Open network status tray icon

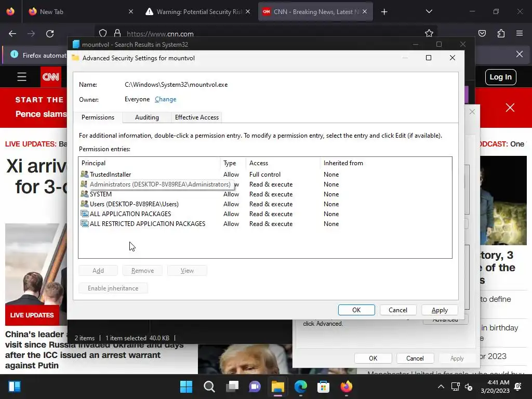[x=455, y=387]
